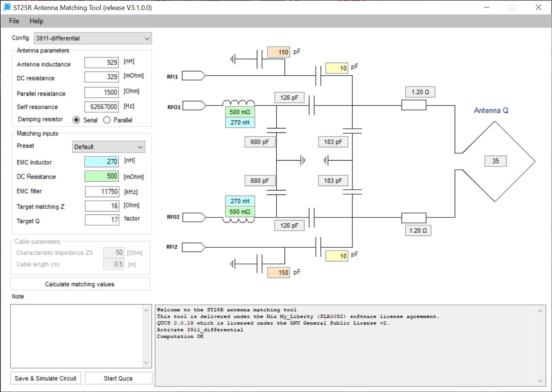This screenshot has width=552, height=392.
Task: Click Calculate matching values button
Action: tap(80, 284)
